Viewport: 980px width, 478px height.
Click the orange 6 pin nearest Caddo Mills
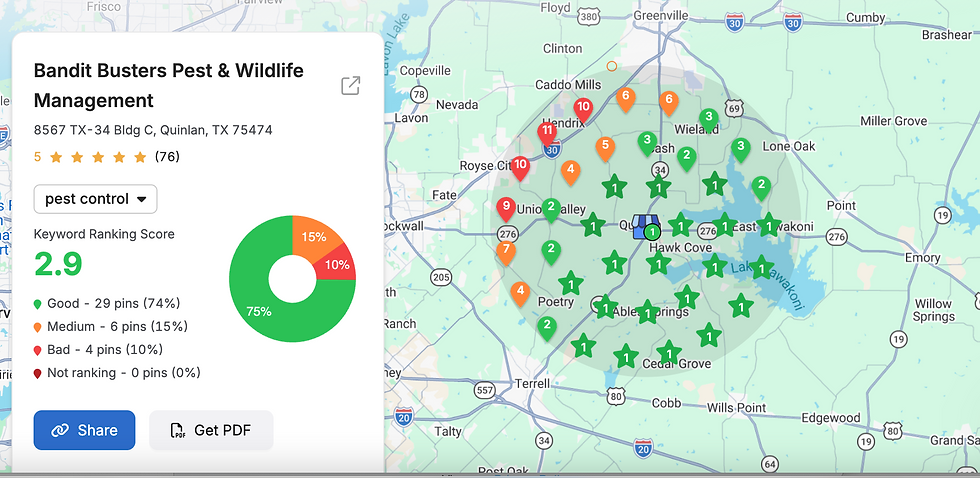point(625,100)
